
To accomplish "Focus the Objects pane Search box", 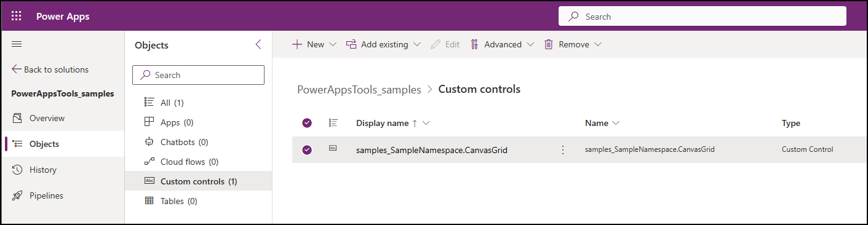I will (198, 75).
